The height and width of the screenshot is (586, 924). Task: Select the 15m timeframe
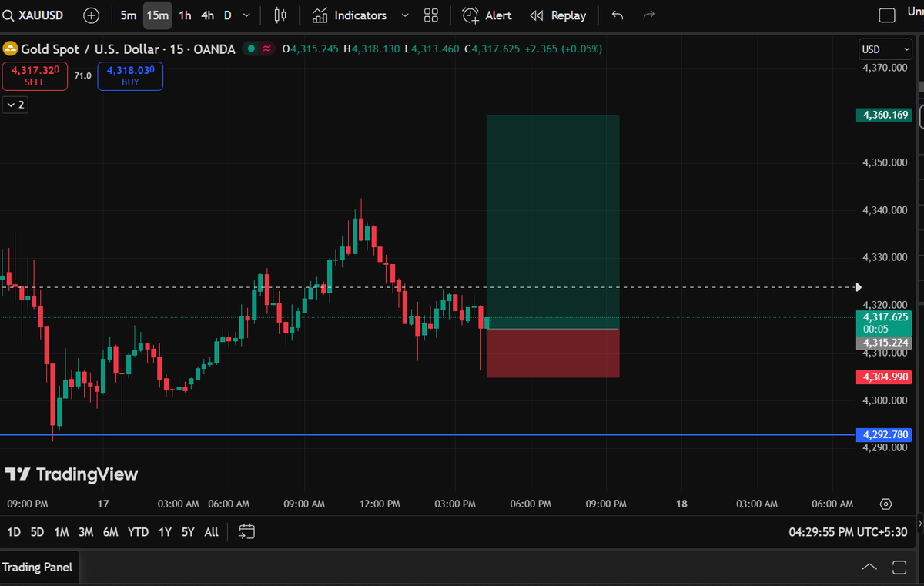coord(157,15)
